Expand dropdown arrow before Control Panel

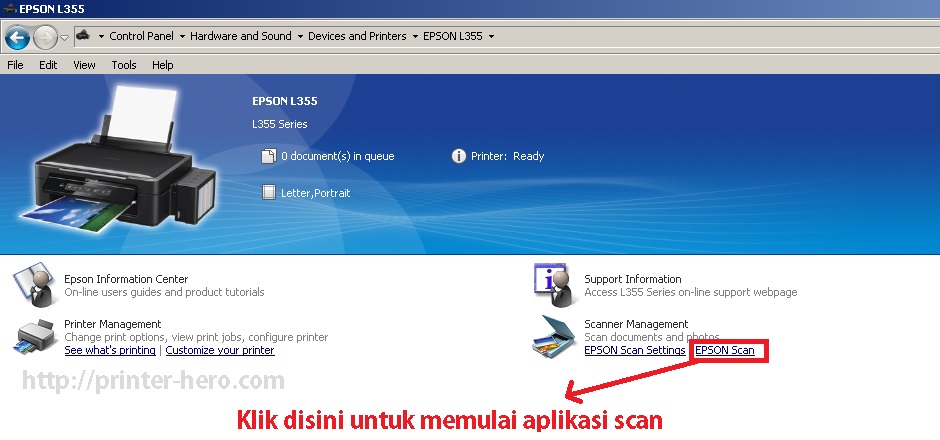tap(100, 37)
